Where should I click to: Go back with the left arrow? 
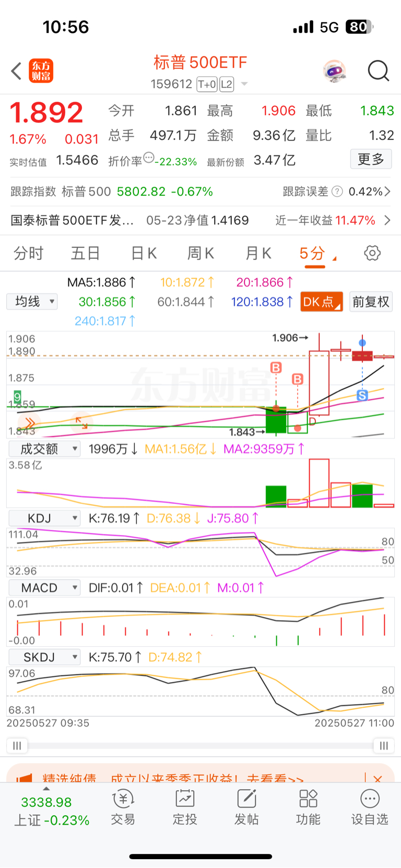point(16,71)
